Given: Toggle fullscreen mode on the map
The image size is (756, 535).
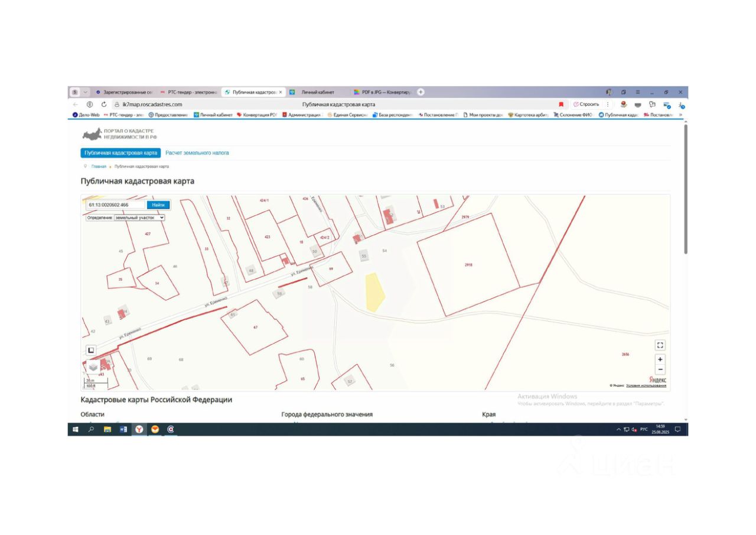Looking at the screenshot, I should click(x=660, y=345).
